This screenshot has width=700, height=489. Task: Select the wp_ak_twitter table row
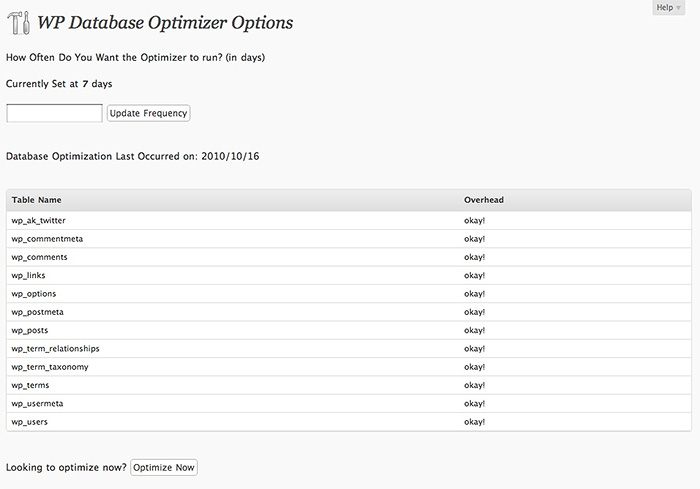coord(349,221)
